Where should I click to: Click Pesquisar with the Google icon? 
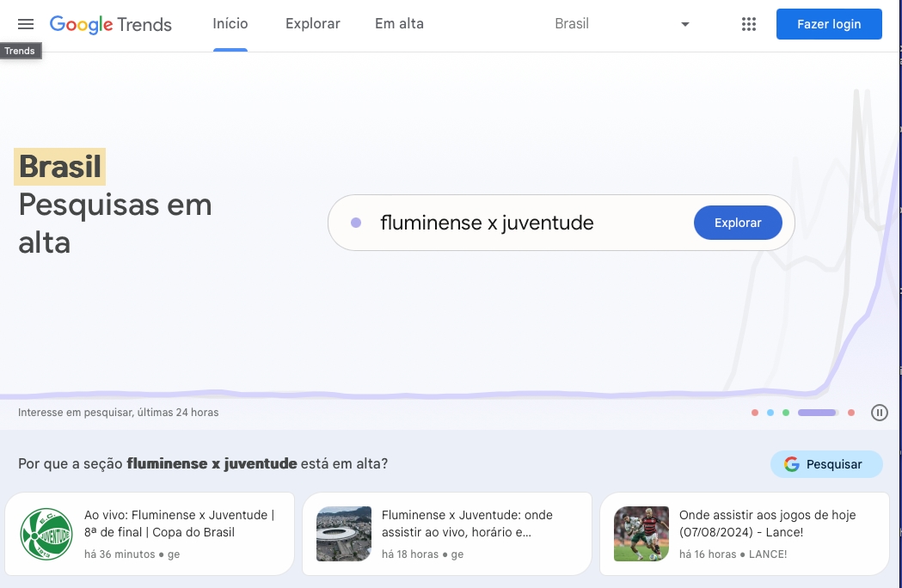click(826, 464)
